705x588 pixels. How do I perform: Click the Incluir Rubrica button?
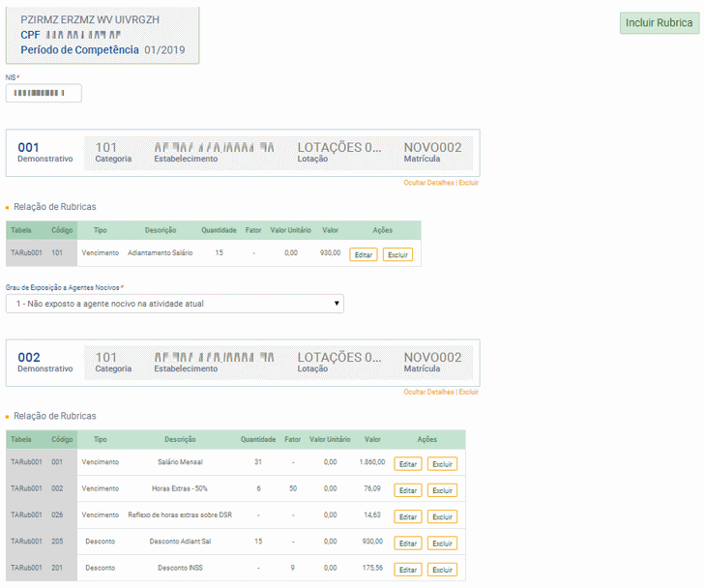(x=659, y=23)
